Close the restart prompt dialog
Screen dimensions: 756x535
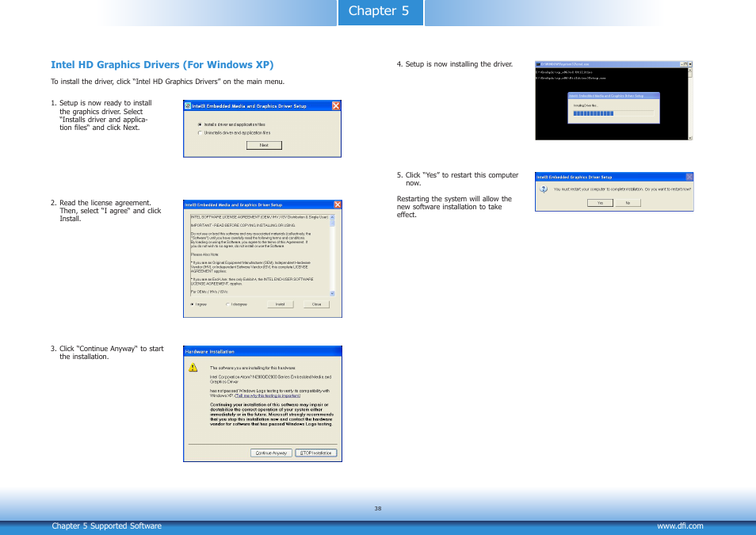tap(689, 177)
